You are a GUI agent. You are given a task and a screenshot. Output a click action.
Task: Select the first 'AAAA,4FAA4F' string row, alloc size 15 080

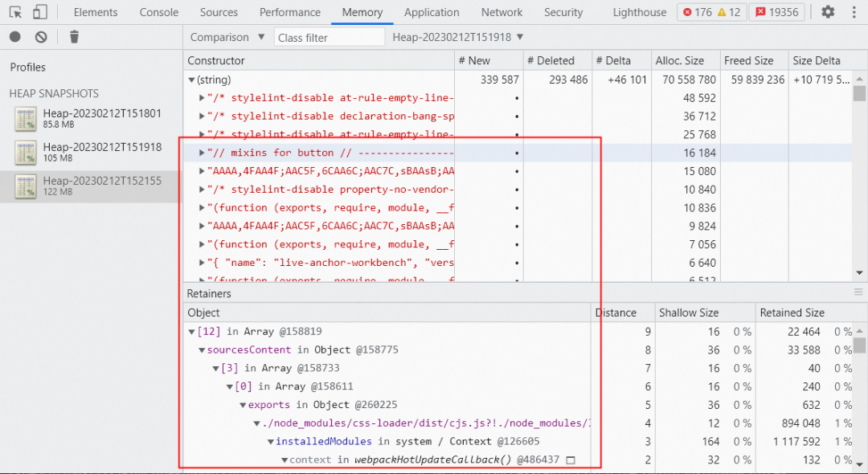click(517, 171)
